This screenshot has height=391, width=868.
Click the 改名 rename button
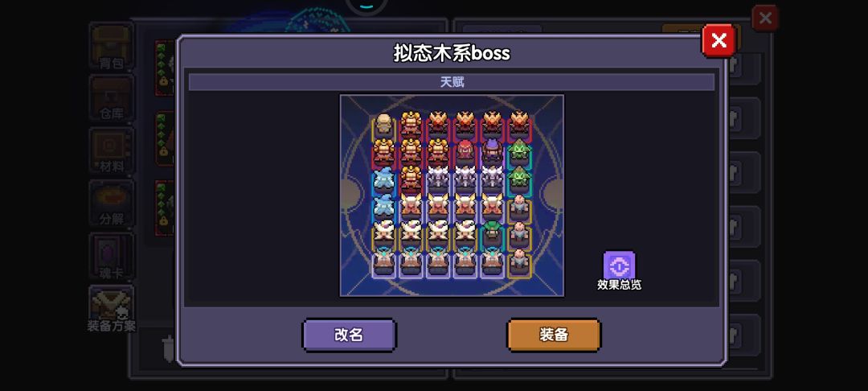point(350,335)
